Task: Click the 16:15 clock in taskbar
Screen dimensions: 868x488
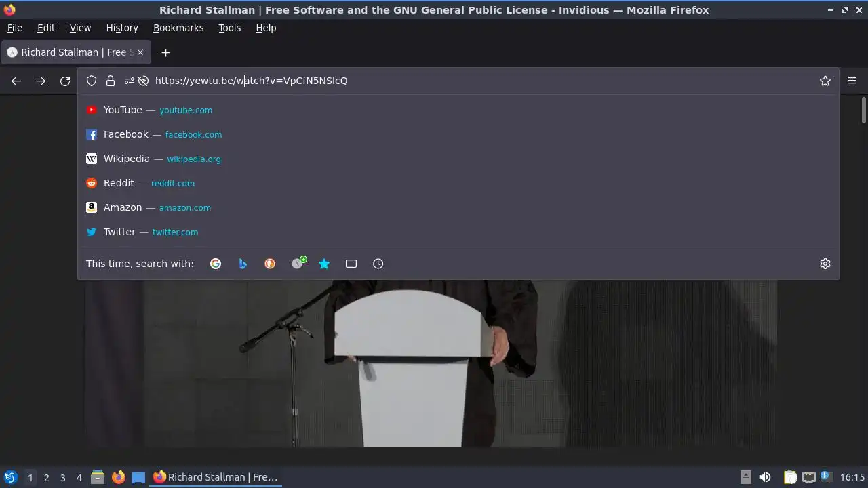Action: click(852, 477)
